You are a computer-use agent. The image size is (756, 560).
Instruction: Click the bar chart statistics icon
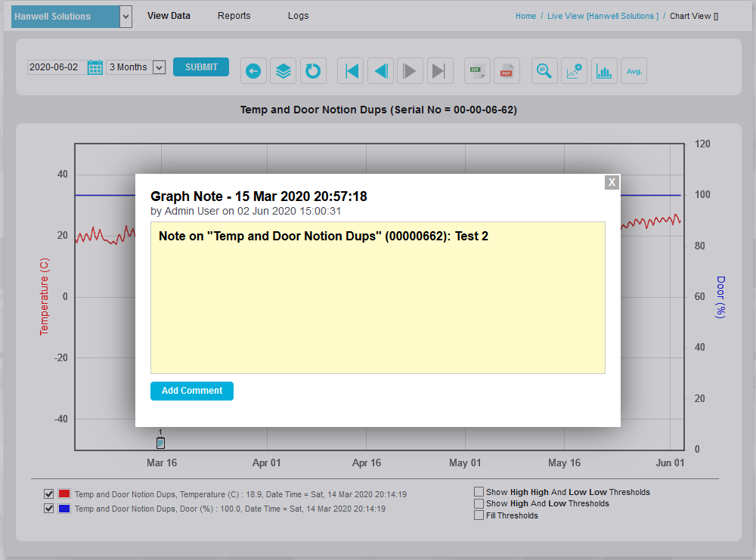point(604,71)
